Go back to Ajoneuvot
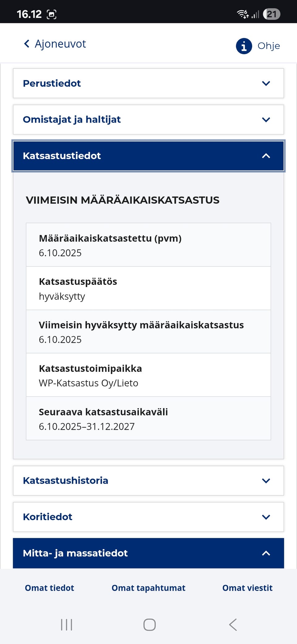The height and width of the screenshot is (644, 297). pos(54,44)
